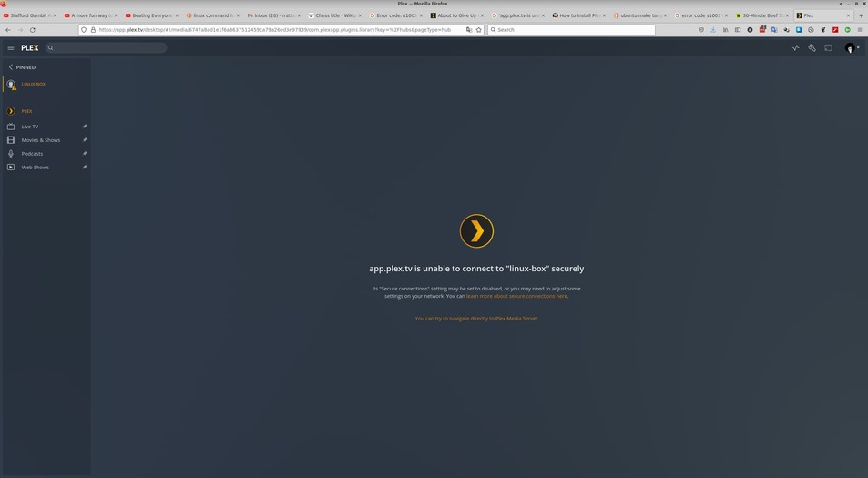Close the active Plex tab
Image resolution: width=868 pixels, height=478 pixels.
848,15
